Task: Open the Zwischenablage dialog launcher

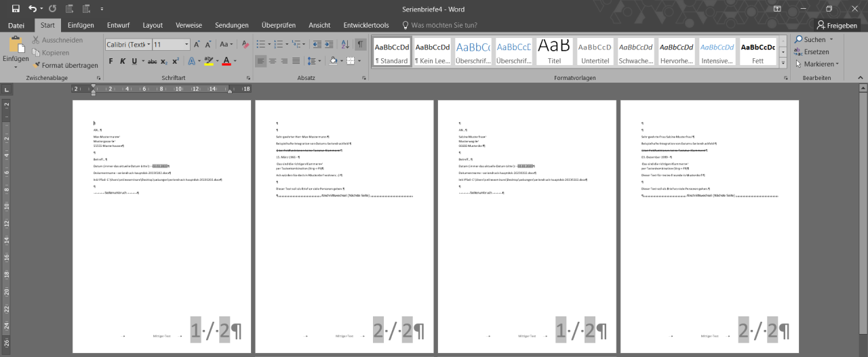Action: click(98, 78)
